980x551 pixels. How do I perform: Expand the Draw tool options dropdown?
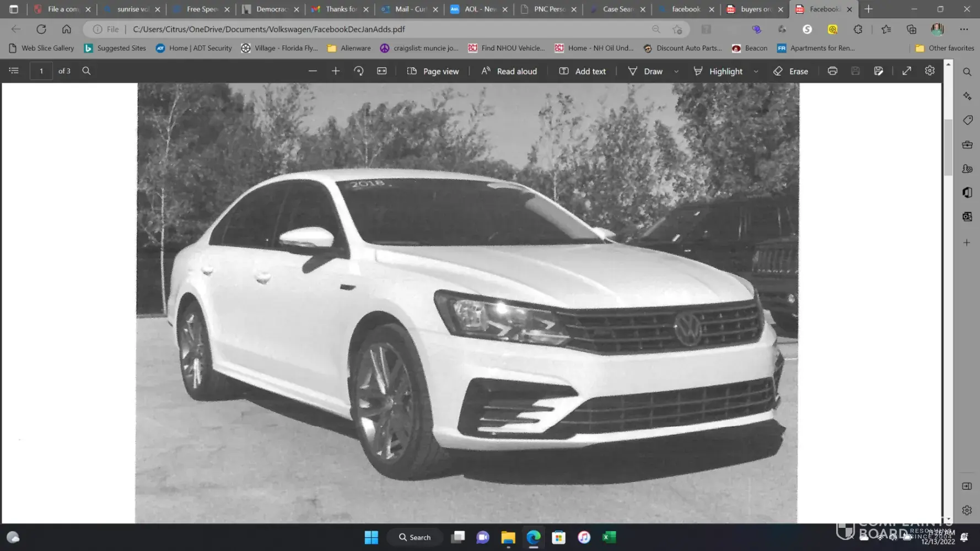tap(676, 71)
